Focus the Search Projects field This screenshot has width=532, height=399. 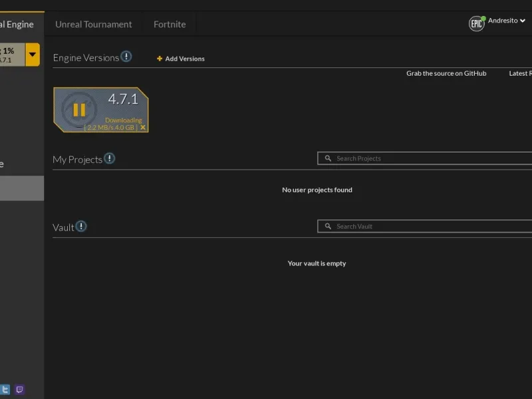tap(424, 158)
